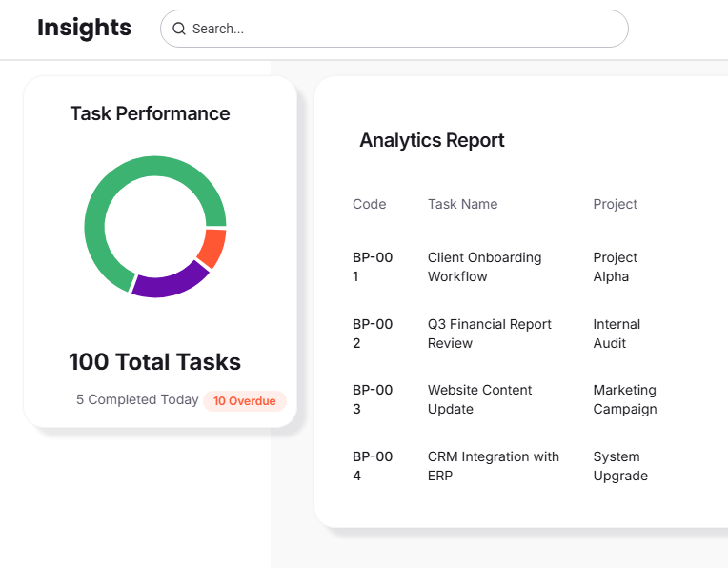Screen dimensions: 728x568
Task: Select the CRM Integration with ERP task
Action: pos(493,466)
